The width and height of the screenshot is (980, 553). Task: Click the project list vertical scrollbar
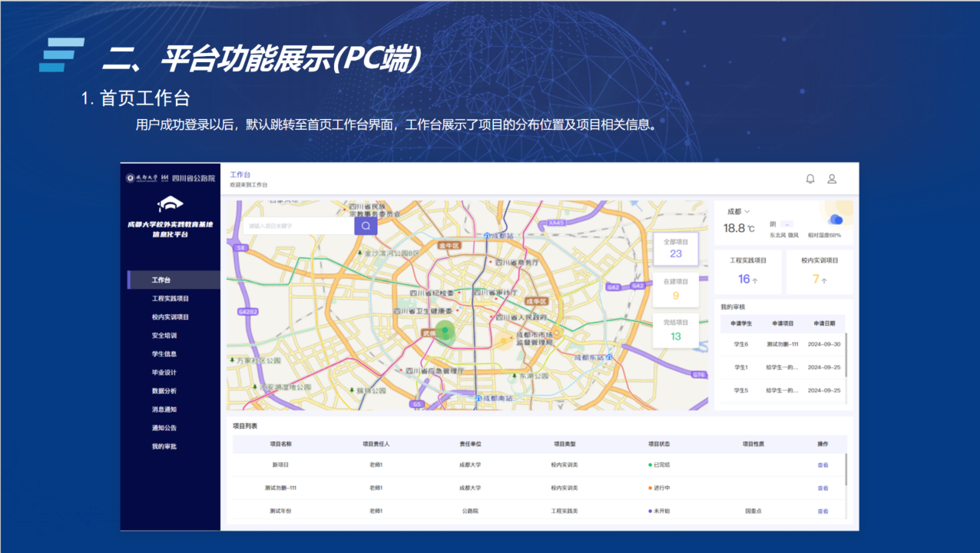tap(846, 469)
